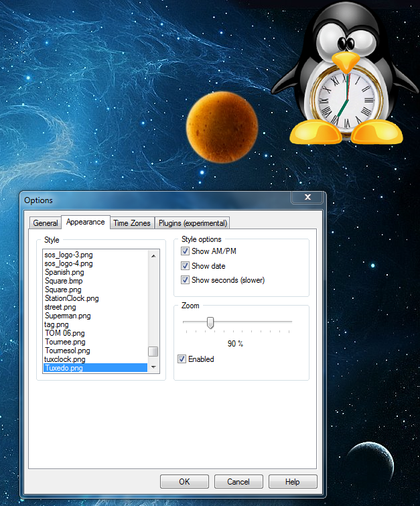Choose Spanish.png in the style list

click(95, 272)
